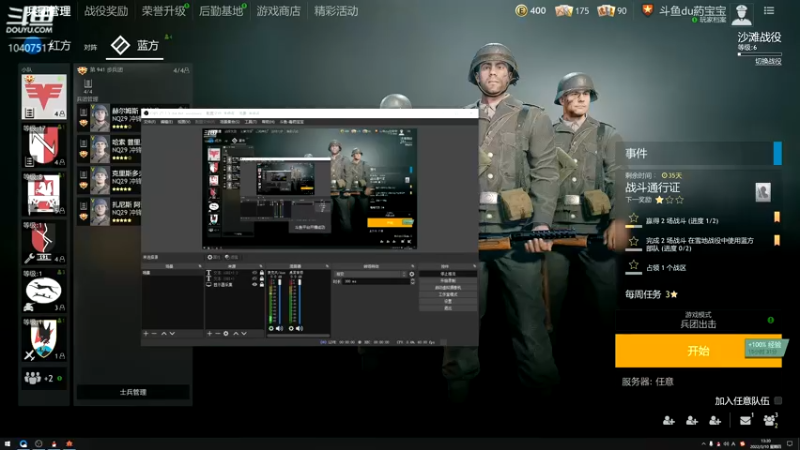Open 桌面音频 mixer settings gear in OBS
Screen dimensions: 800x450
[x=291, y=329]
